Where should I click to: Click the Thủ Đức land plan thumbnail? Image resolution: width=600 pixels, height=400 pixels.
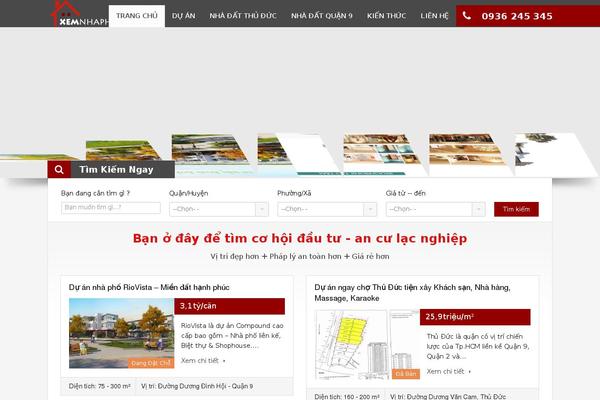pos(367,344)
